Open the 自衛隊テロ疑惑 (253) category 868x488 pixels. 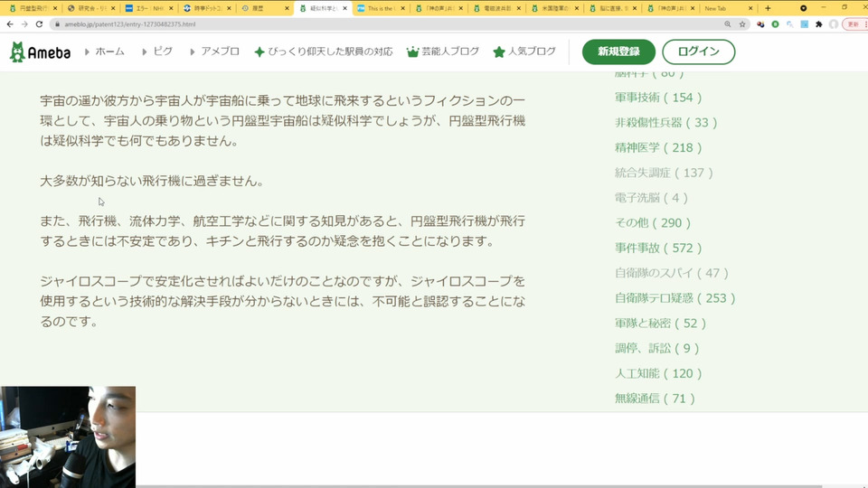[675, 298]
